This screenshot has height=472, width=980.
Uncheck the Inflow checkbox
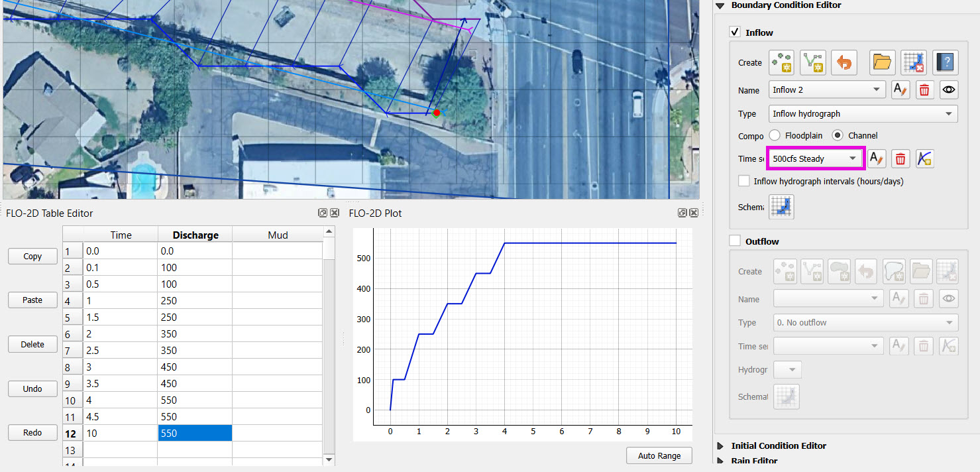pos(735,32)
